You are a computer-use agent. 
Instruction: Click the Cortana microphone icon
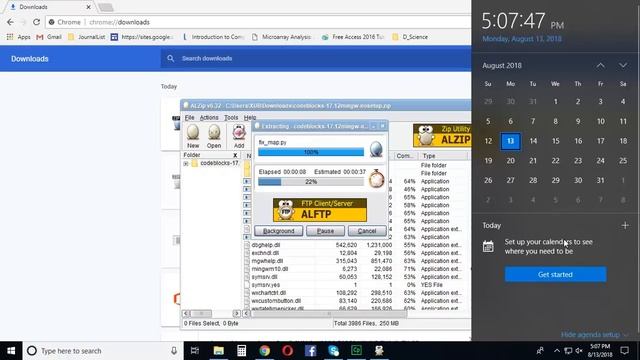click(174, 351)
